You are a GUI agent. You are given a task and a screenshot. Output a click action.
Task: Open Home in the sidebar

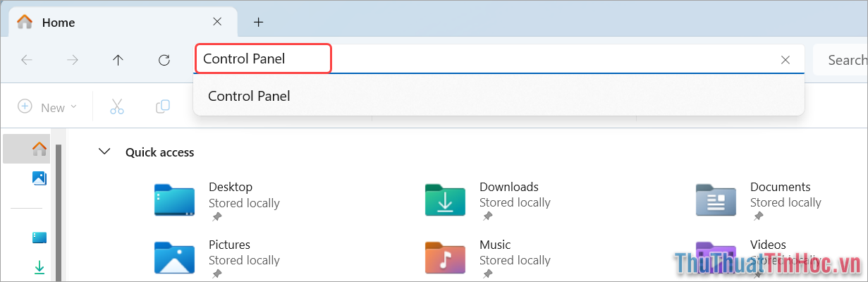(39, 149)
